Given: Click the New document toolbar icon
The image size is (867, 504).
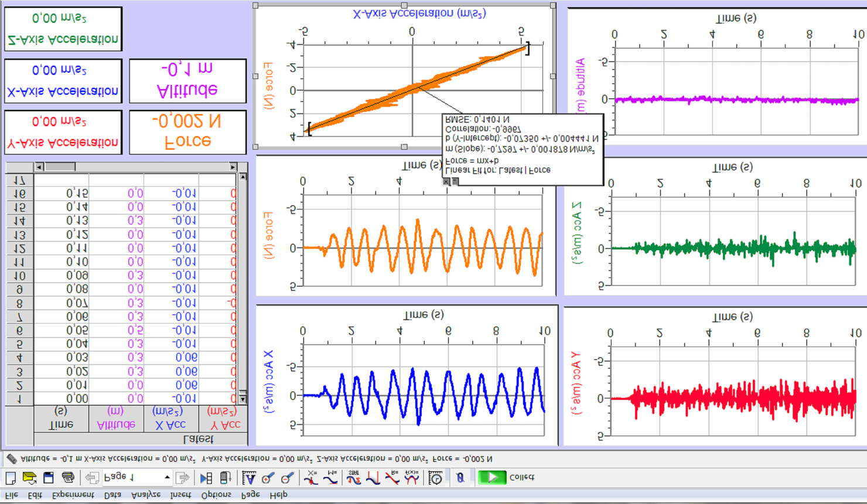Looking at the screenshot, I should coord(11,478).
